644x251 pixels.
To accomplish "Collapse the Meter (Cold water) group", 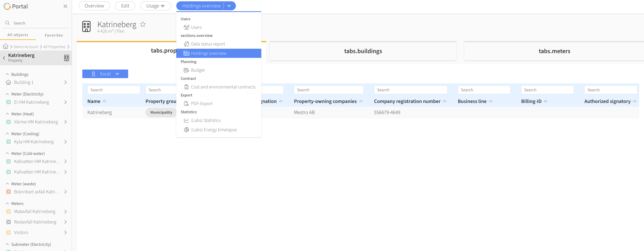I will [7, 153].
